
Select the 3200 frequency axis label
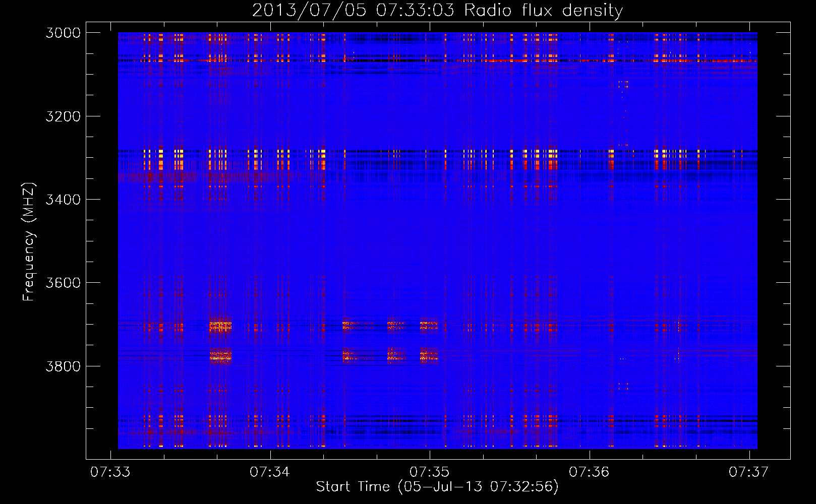tap(63, 116)
